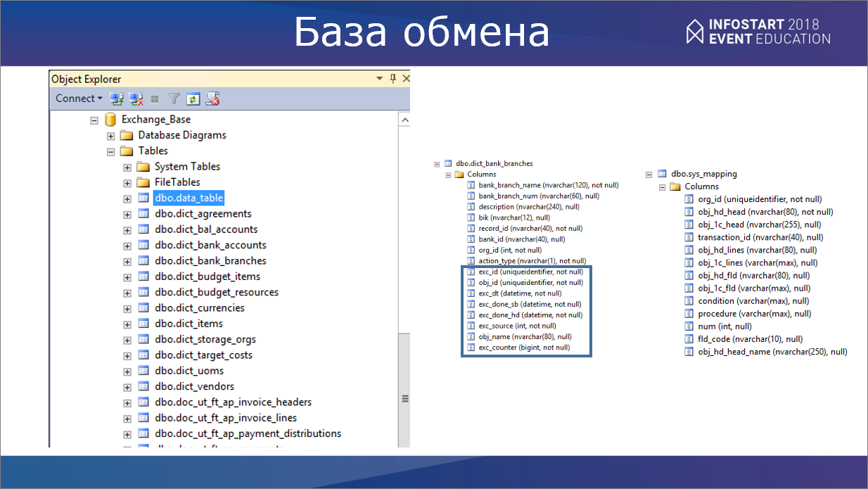This screenshot has width=868, height=489.
Task: Select dbo.data_table in the tree
Action: pyautogui.click(x=189, y=198)
